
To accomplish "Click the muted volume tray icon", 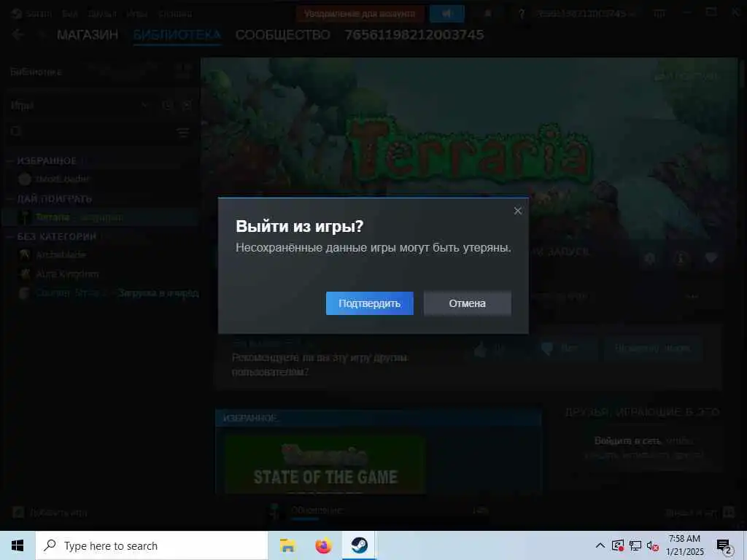I will (653, 546).
